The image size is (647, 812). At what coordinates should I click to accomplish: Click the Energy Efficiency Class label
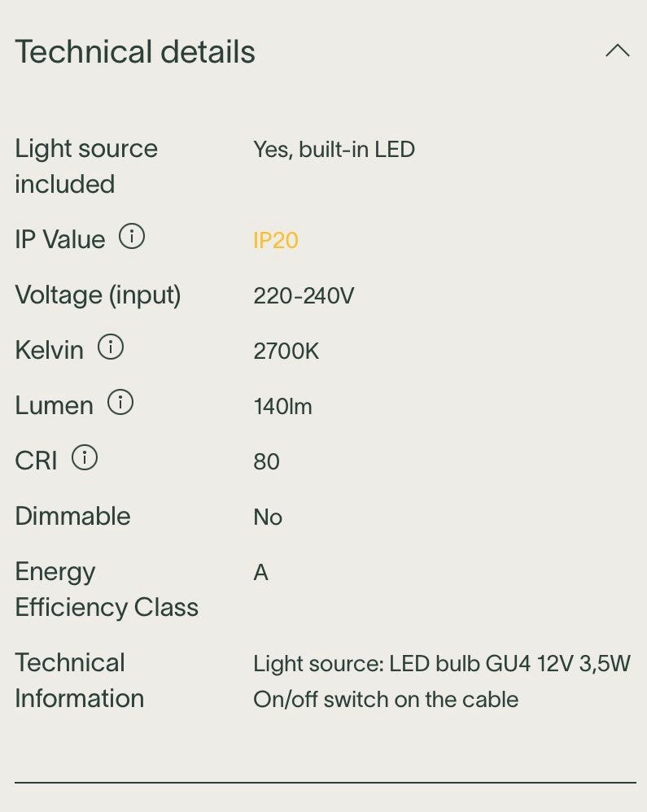tap(107, 589)
